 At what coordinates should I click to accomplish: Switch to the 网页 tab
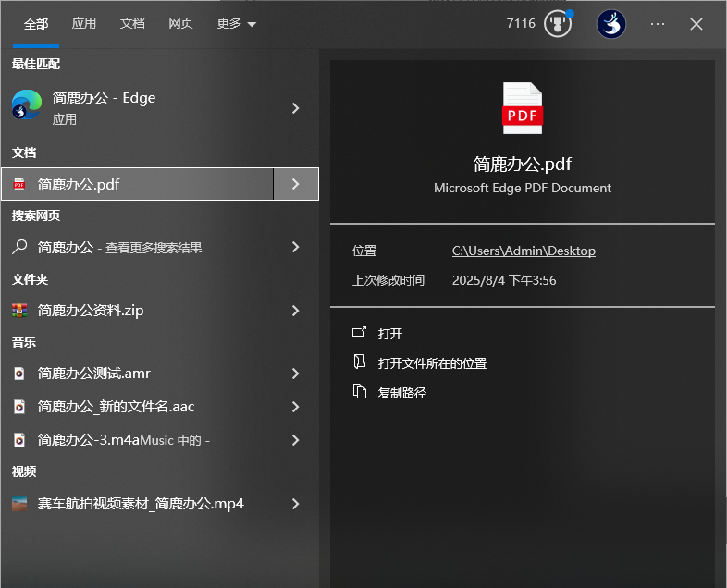pyautogui.click(x=180, y=24)
